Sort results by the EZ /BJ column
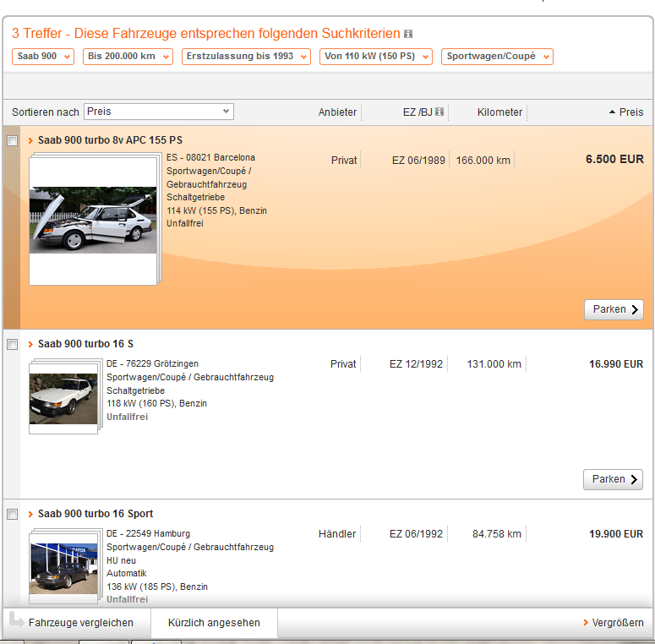Image resolution: width=655 pixels, height=644 pixels. click(418, 112)
